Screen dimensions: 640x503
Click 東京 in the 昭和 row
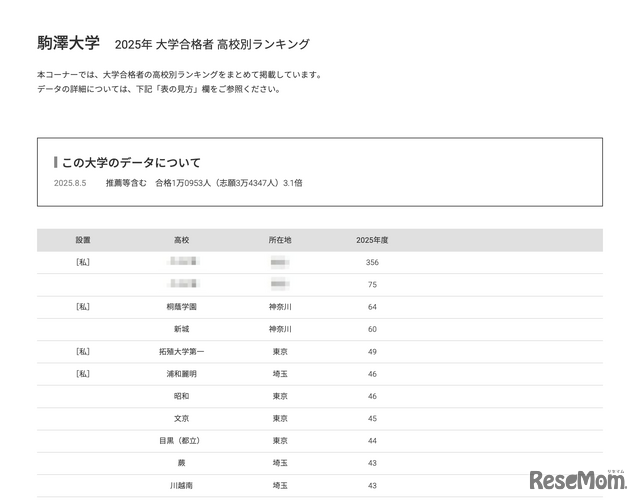pos(280,396)
